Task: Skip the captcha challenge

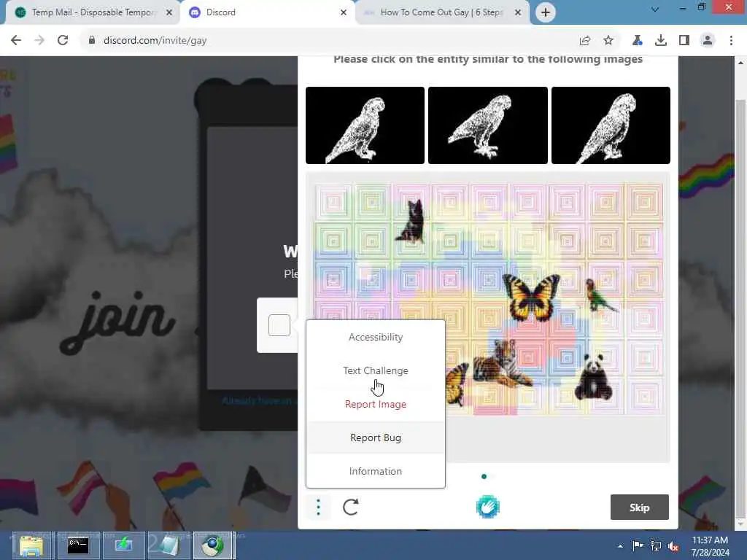Action: click(x=639, y=507)
